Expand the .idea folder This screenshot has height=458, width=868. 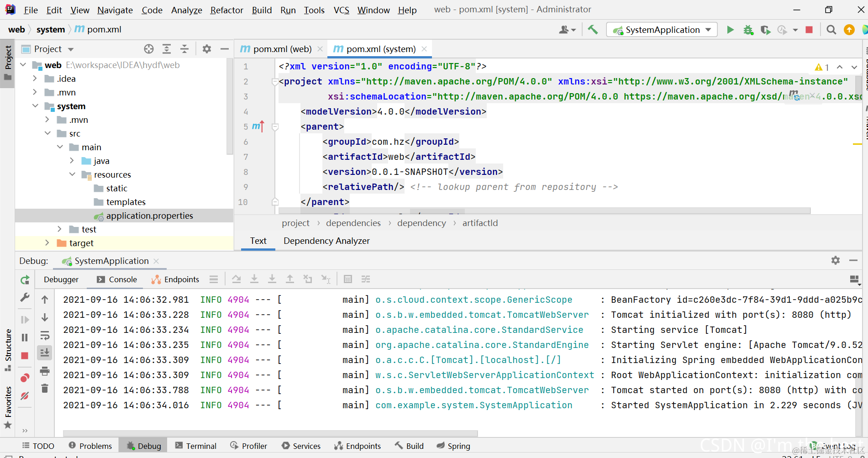[35, 79]
